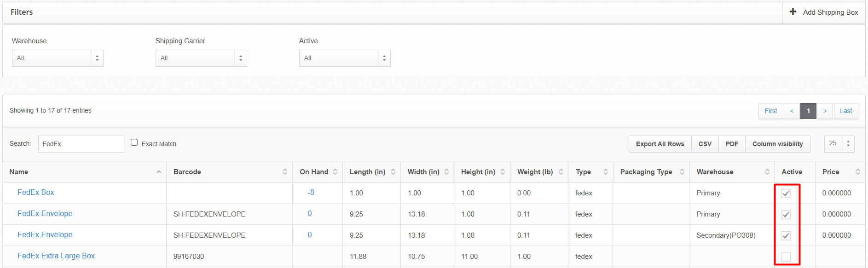Screen dimensions: 868x268
Task: Export the table as PDF
Action: point(732,144)
